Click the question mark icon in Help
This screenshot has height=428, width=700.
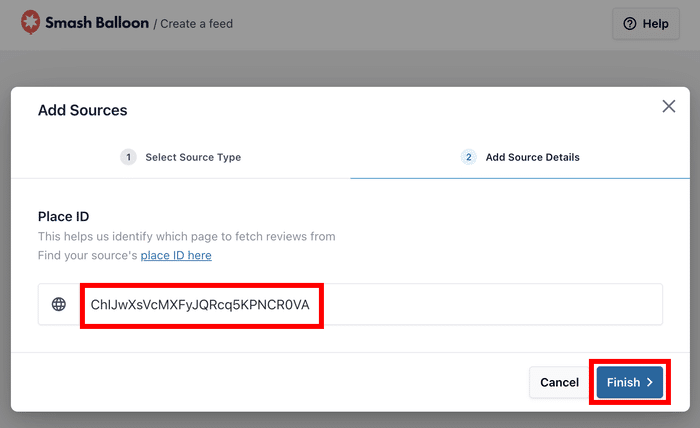coord(630,24)
